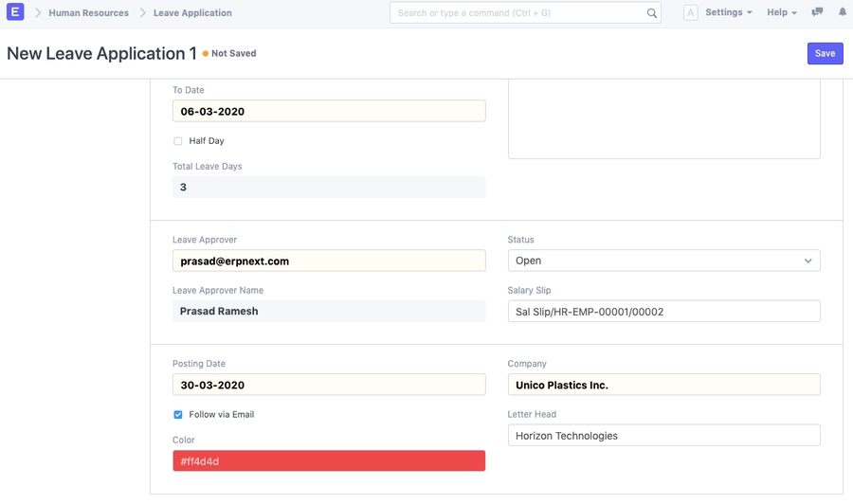Uncheck Follow via Email checkbox
This screenshot has width=853, height=504.
[x=178, y=415]
